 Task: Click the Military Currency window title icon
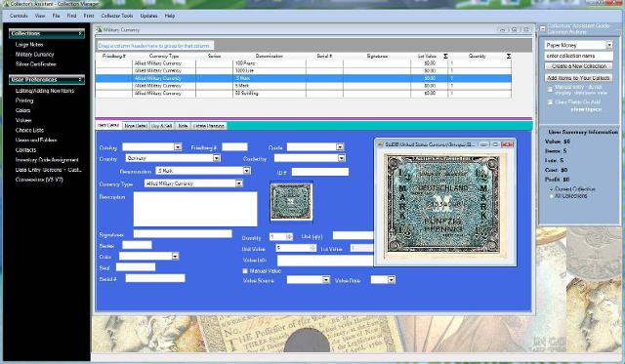99,29
